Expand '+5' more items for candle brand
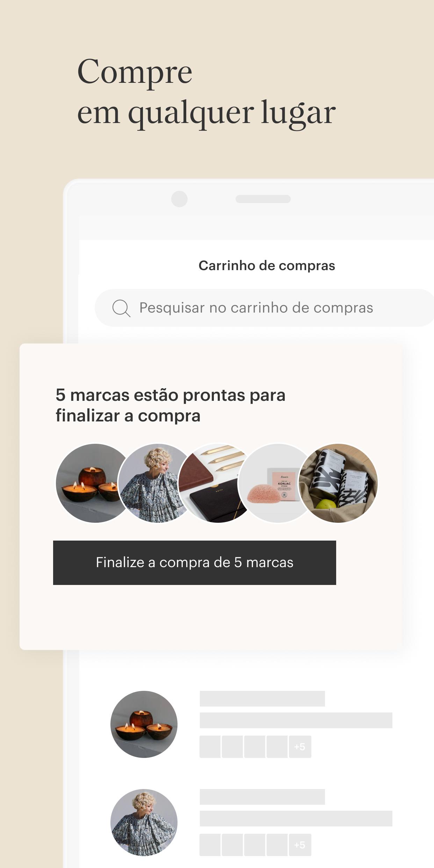Screen dimensions: 434x868 pyautogui.click(x=300, y=747)
